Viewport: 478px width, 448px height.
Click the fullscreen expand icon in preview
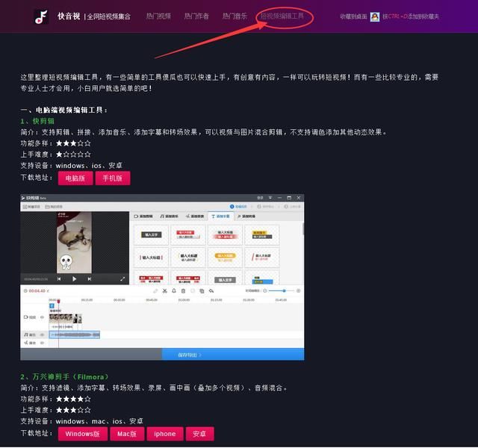(x=122, y=279)
